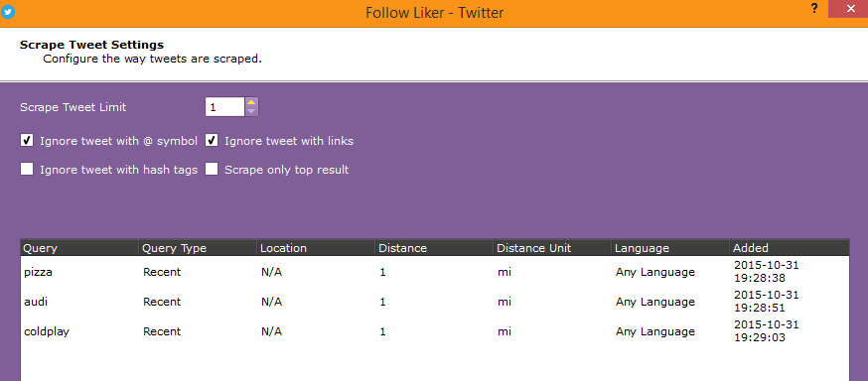Click Recent in the audi row
Viewport: 868px width, 381px height.
click(x=162, y=302)
